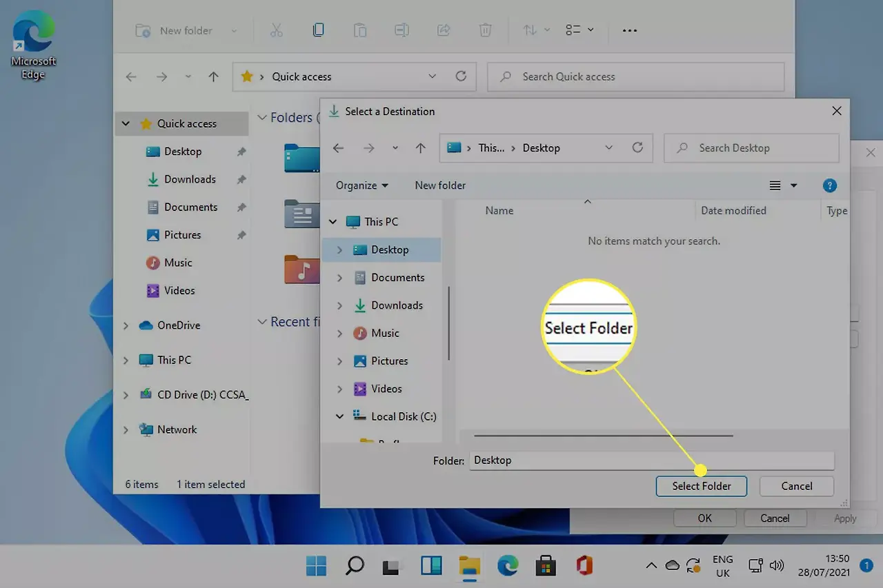
Task: Collapse This PC in dialog tree
Action: pos(333,222)
